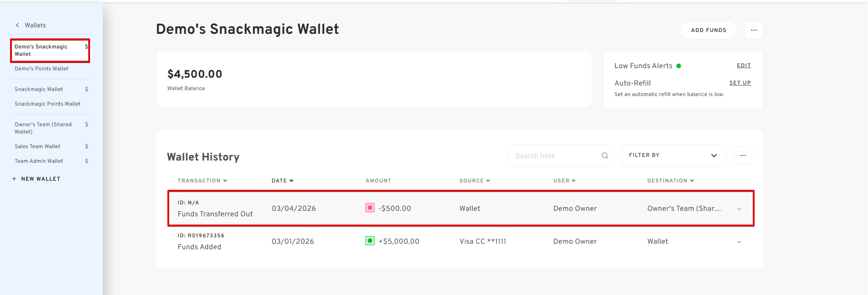
Task: Click the green indicator on the +$5,000.00 transaction
Action: [x=370, y=241]
